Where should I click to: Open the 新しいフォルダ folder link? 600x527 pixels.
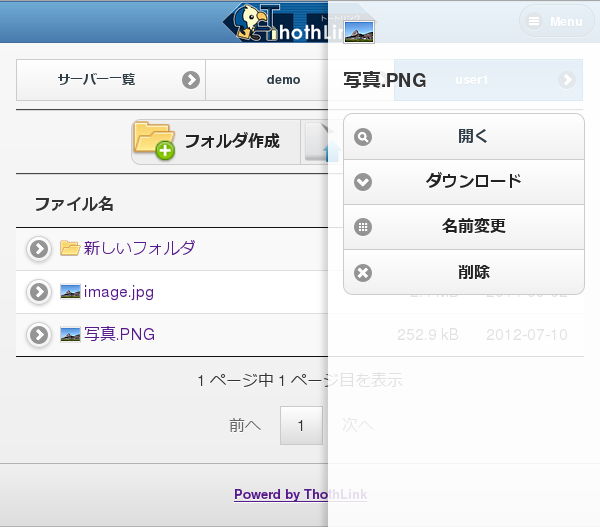tap(139, 248)
